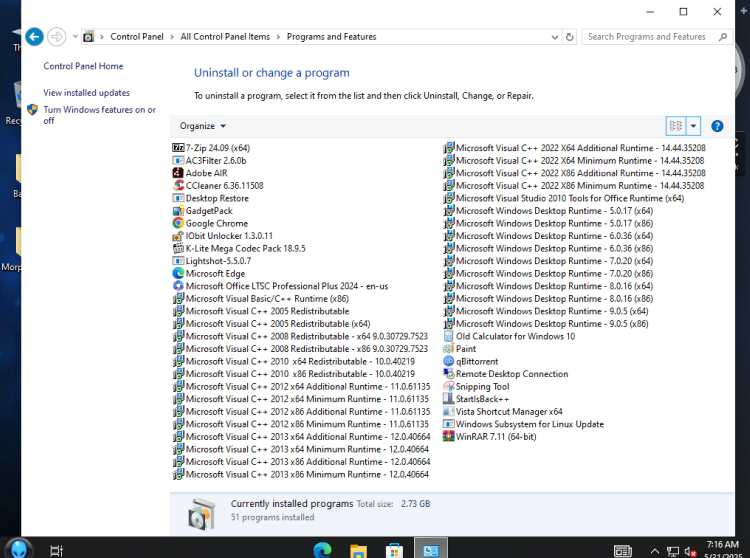
Task: Click the GadgetPack program icon
Action: point(178,210)
